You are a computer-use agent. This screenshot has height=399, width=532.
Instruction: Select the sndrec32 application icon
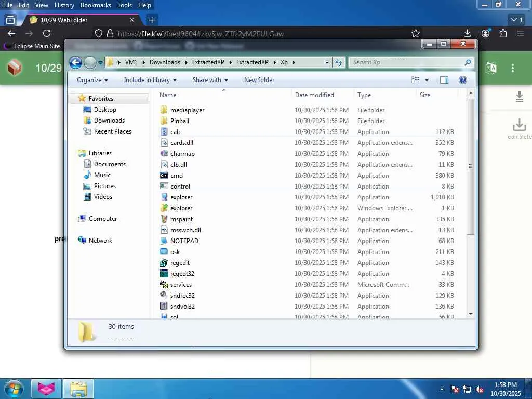coord(164,295)
